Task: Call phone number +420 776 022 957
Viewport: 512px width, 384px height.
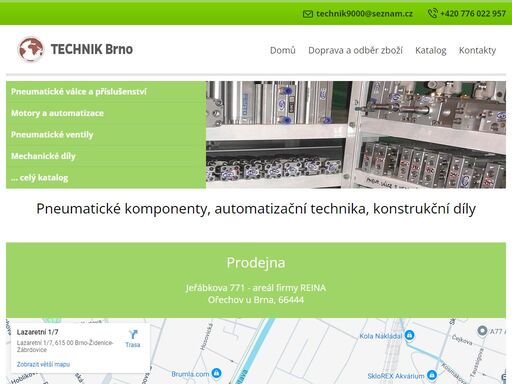Action: 473,14
